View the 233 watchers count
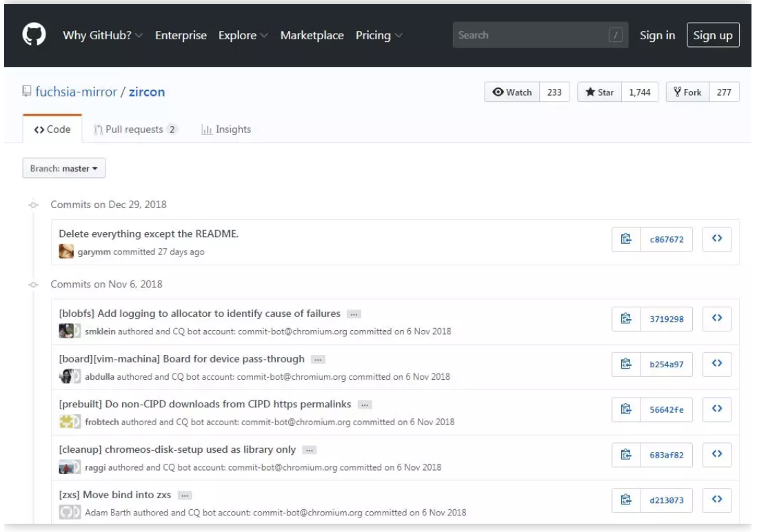Image resolution: width=757 pixels, height=532 pixels. (554, 92)
